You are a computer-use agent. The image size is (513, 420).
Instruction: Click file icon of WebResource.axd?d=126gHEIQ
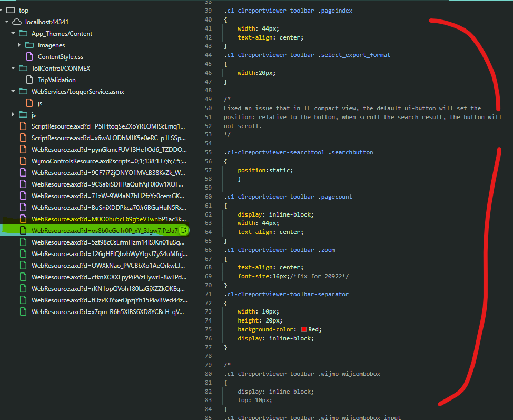23,253
